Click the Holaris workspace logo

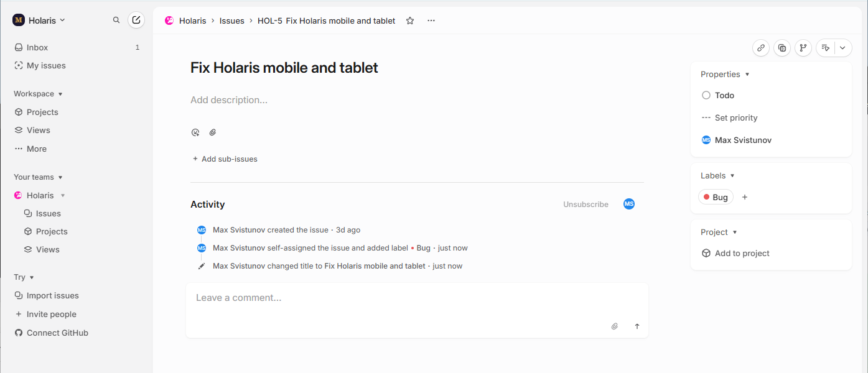coord(19,20)
